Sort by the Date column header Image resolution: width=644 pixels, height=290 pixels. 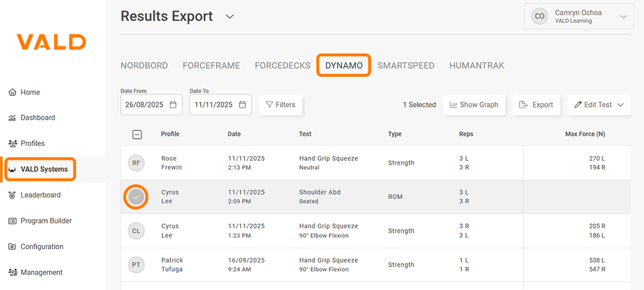[x=234, y=134]
